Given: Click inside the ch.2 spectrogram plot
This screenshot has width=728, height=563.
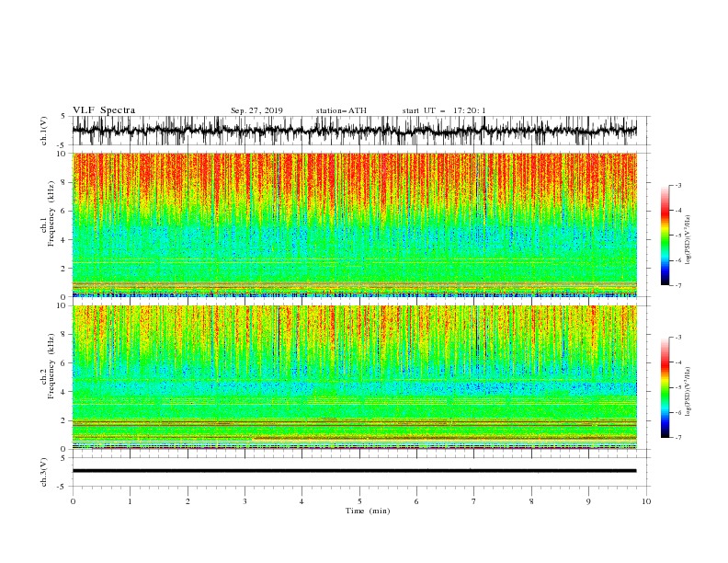Looking at the screenshot, I should (354, 377).
